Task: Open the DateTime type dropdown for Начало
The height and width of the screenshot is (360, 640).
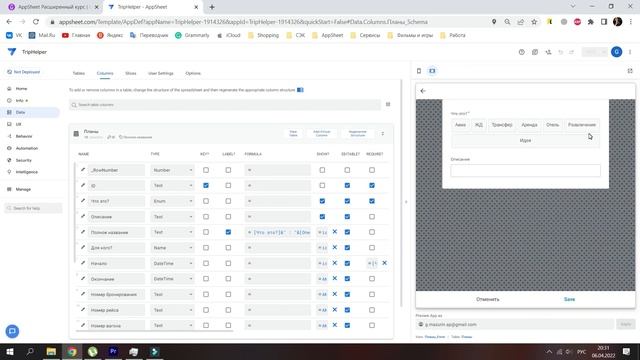Action: coord(172,263)
